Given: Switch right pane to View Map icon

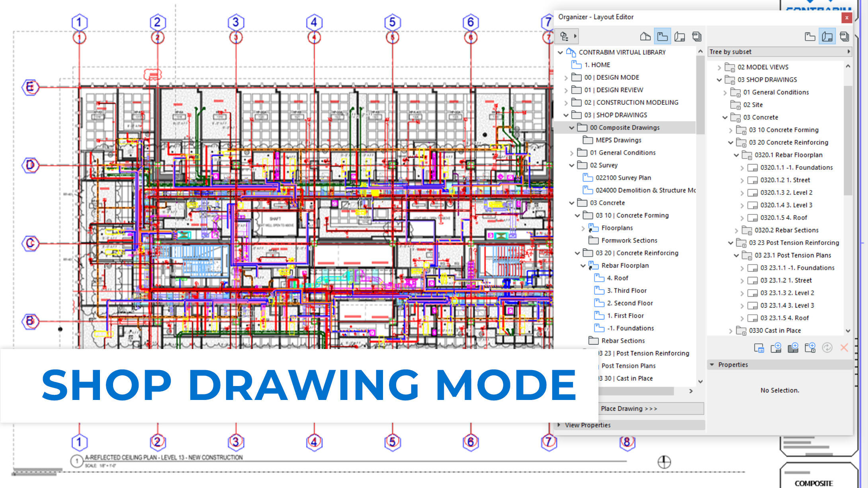Looking at the screenshot, I should pos(810,37).
